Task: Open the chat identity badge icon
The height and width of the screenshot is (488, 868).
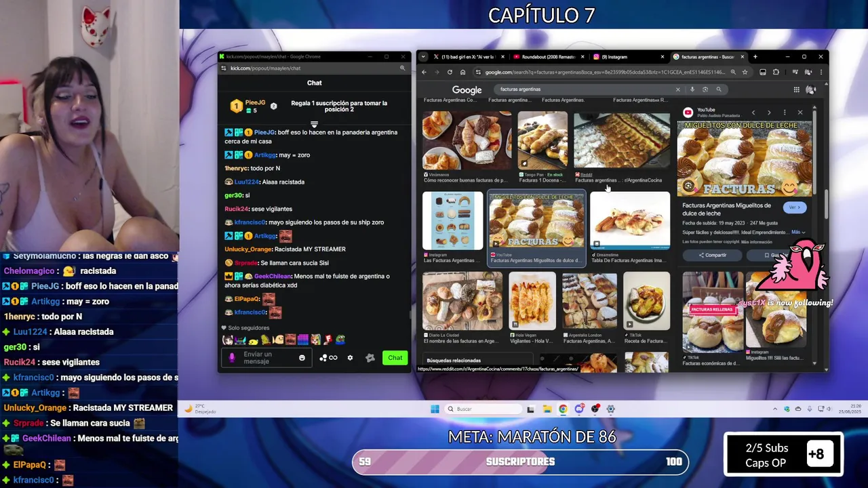Action: coord(370,358)
